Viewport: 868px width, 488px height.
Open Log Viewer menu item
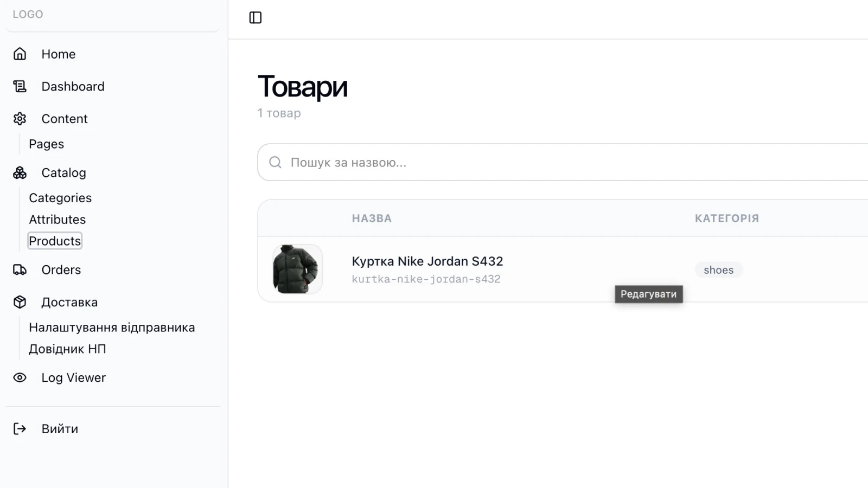(73, 377)
